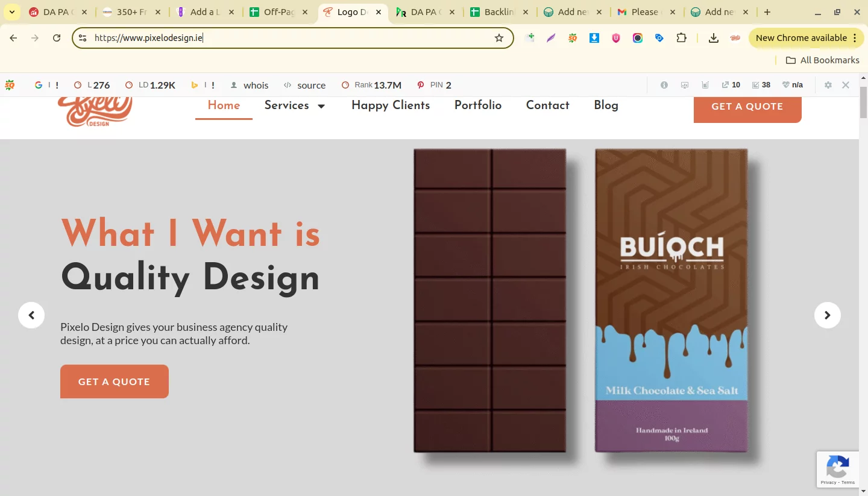Open external links count showing 10
The image size is (868, 496).
[731, 85]
